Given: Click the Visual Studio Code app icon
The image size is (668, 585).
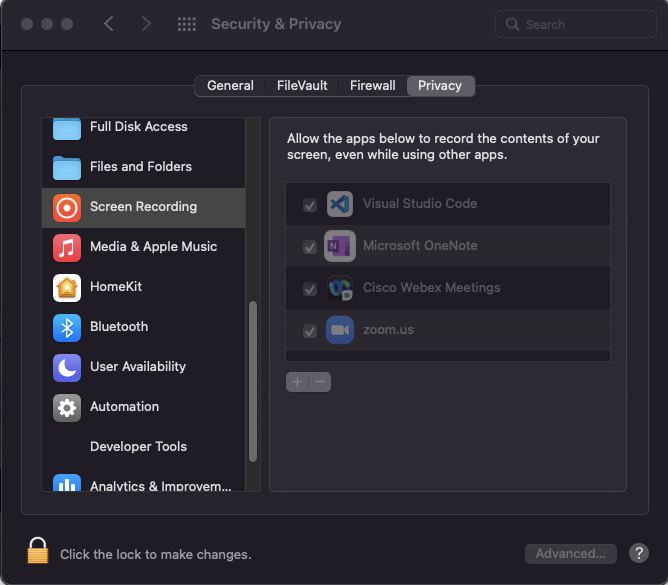Looking at the screenshot, I should point(340,204).
